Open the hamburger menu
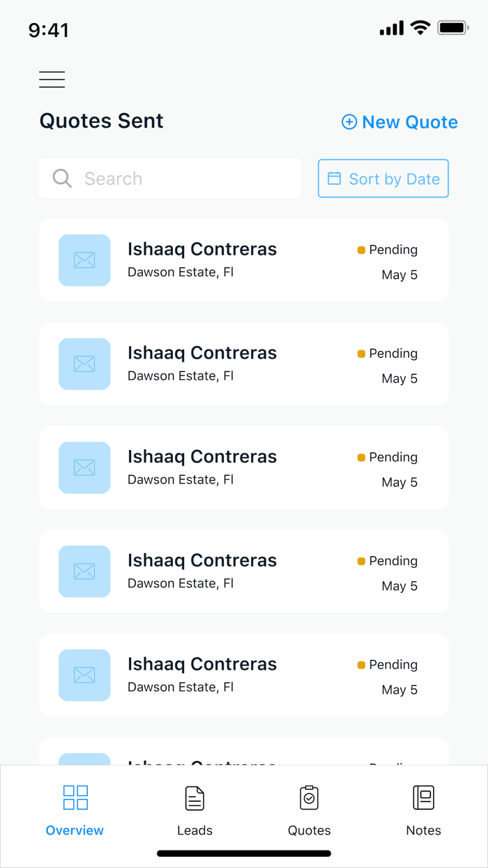This screenshot has width=488, height=868. [x=52, y=79]
